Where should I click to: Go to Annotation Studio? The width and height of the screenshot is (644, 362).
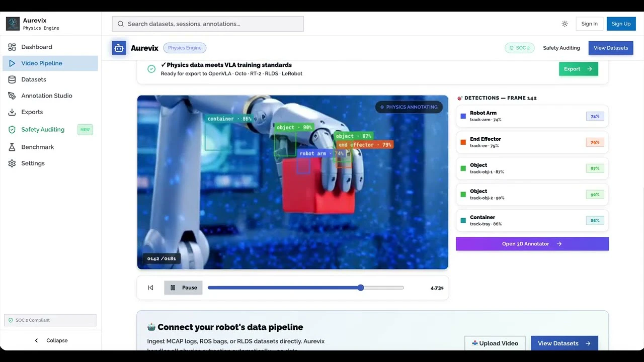click(50, 96)
